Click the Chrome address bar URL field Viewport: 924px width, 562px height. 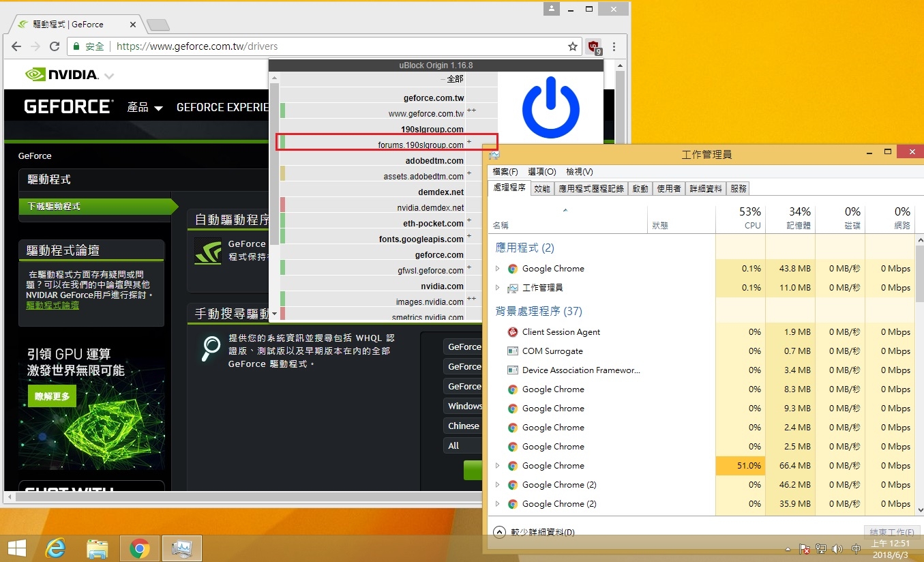[323, 47]
